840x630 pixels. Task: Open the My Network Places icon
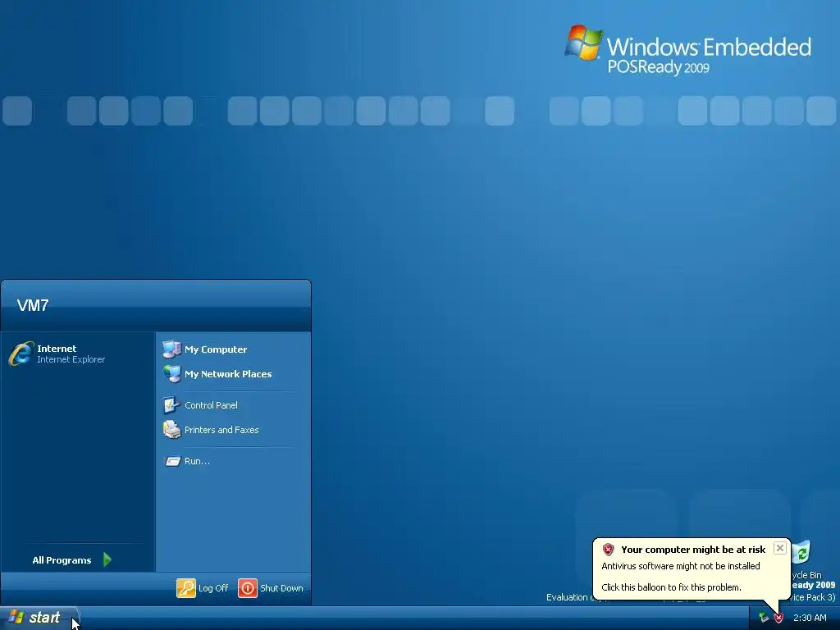172,373
